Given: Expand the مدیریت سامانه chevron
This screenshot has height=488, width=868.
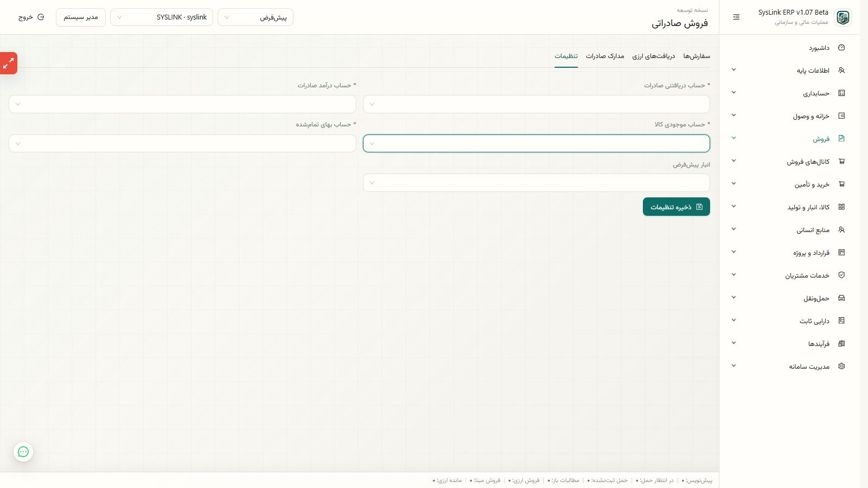Looking at the screenshot, I should click(x=733, y=366).
